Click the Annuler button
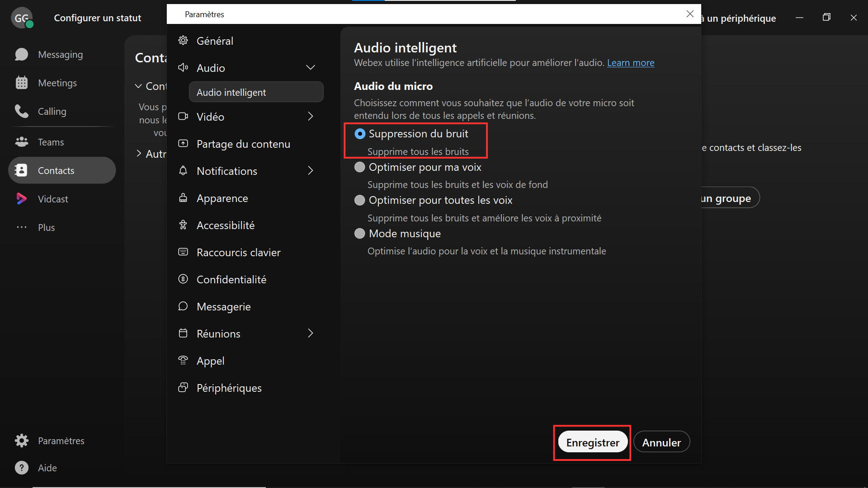Viewport: 868px width, 488px height. tap(661, 442)
